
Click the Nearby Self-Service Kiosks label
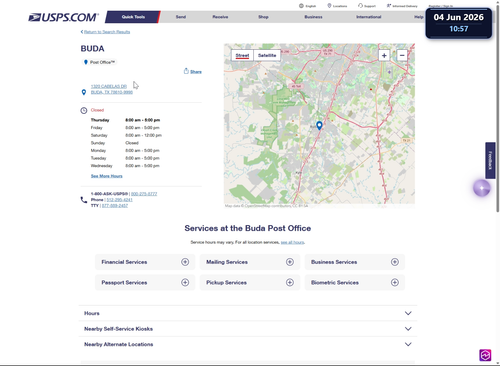click(118, 329)
